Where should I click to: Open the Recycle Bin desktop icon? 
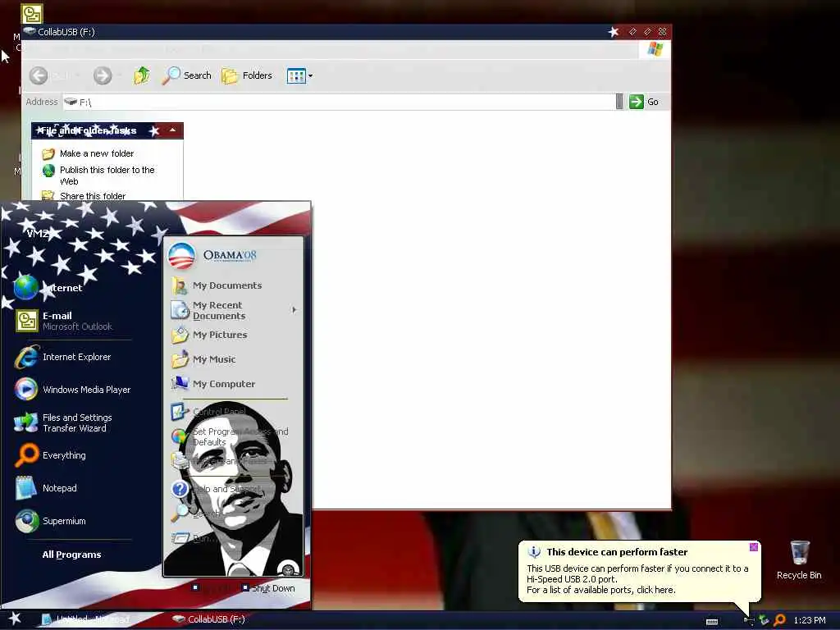click(x=799, y=559)
